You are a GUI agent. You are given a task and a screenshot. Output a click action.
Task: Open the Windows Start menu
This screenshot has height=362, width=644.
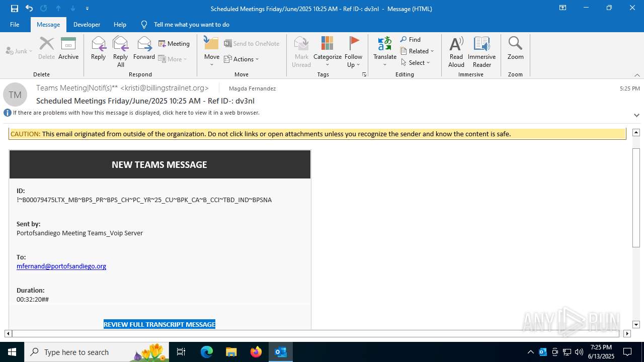click(12, 352)
